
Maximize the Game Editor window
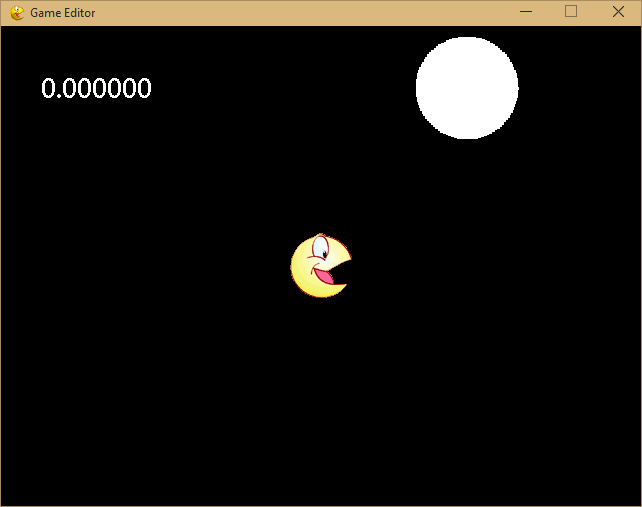click(x=571, y=12)
